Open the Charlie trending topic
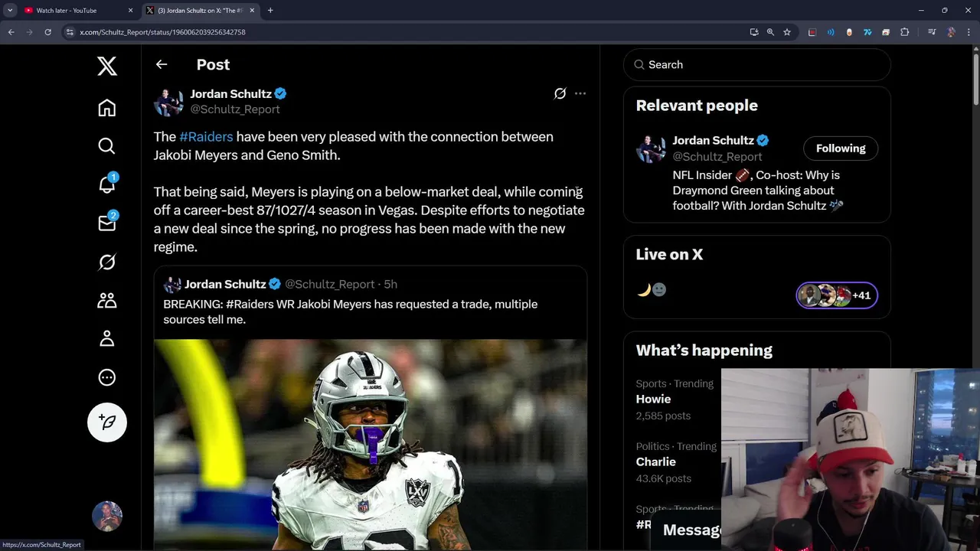Viewport: 980px width, 551px height. point(655,461)
